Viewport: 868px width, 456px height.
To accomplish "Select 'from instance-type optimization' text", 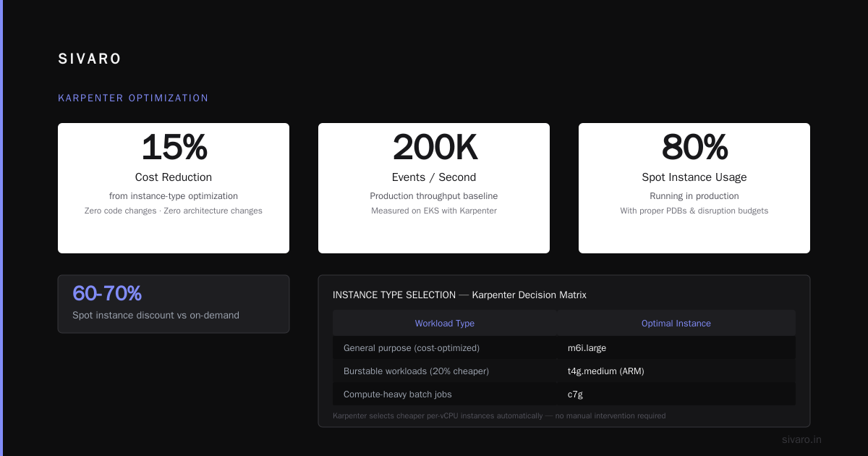I will [x=174, y=196].
